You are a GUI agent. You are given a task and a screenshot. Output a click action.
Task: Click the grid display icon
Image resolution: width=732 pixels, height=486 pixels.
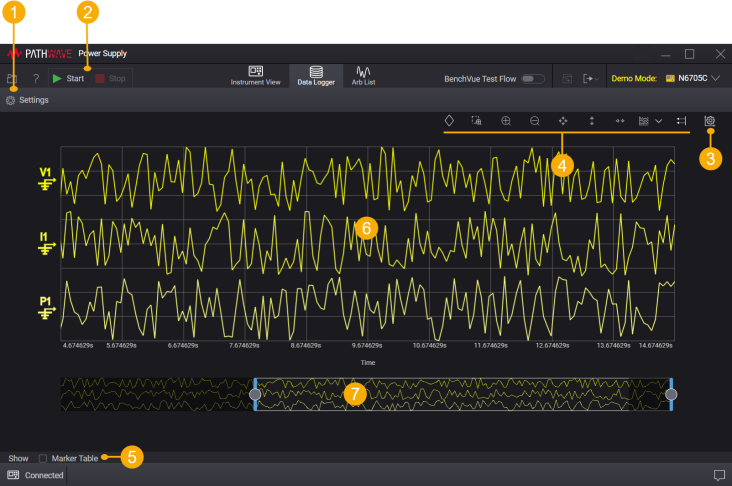tap(644, 121)
